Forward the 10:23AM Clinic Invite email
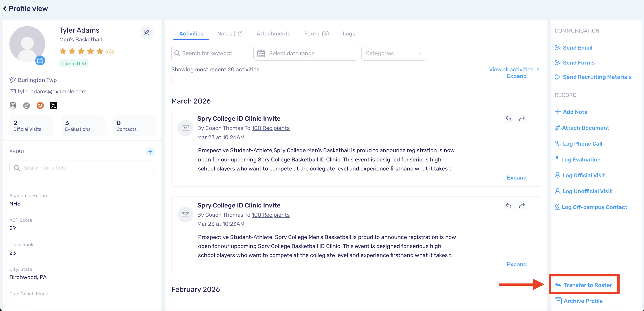Image resolution: width=644 pixels, height=311 pixels. 522,205
